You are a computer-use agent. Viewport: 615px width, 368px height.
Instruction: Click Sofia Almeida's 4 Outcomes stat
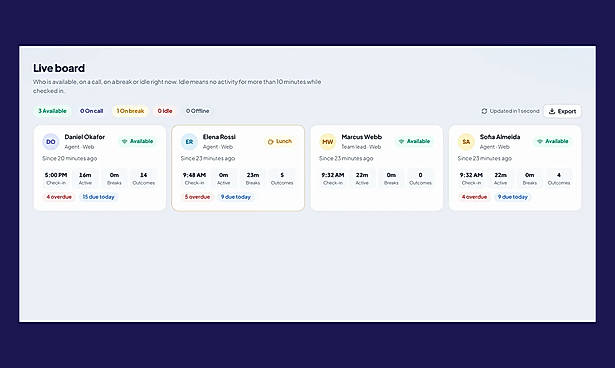pyautogui.click(x=559, y=178)
